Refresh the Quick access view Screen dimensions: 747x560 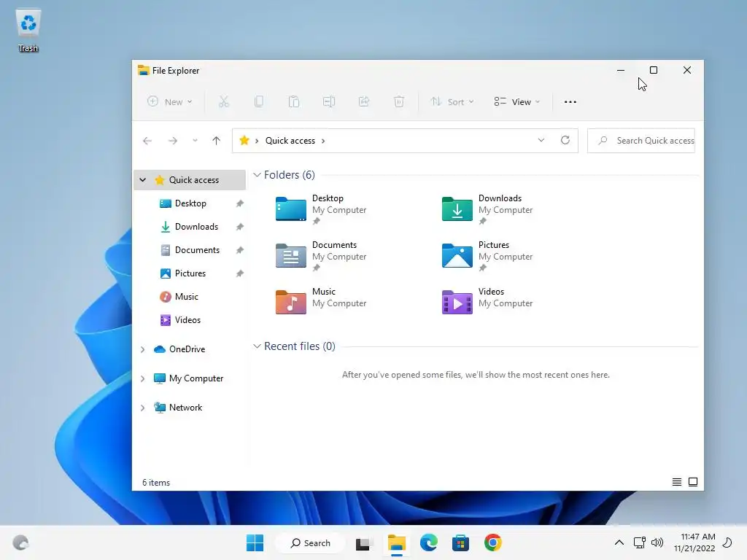pyautogui.click(x=565, y=140)
